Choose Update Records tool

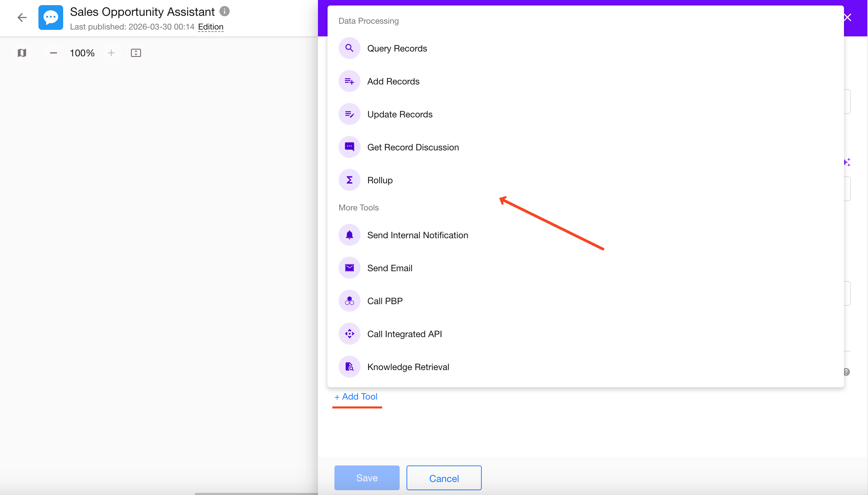pos(585,114)
